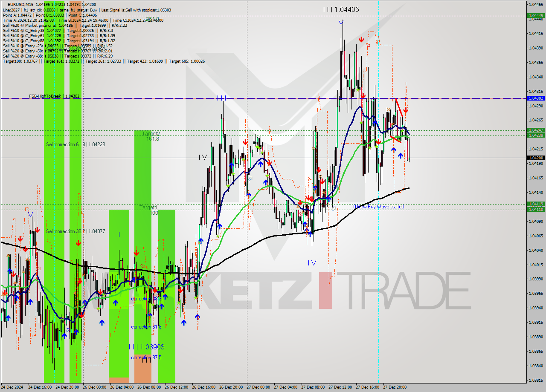Click the 'Sell correction 61.8 | 1.04228' label
This screenshot has width=546, height=392.
coord(76,144)
